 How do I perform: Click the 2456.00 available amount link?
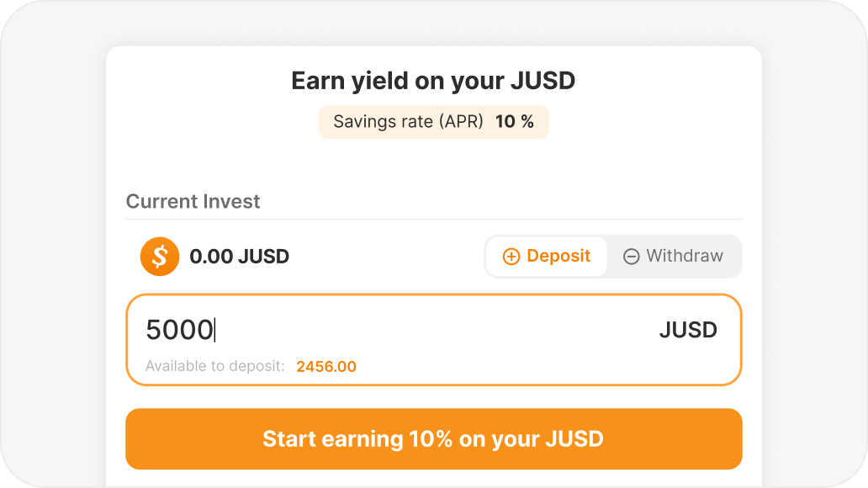[x=326, y=367]
